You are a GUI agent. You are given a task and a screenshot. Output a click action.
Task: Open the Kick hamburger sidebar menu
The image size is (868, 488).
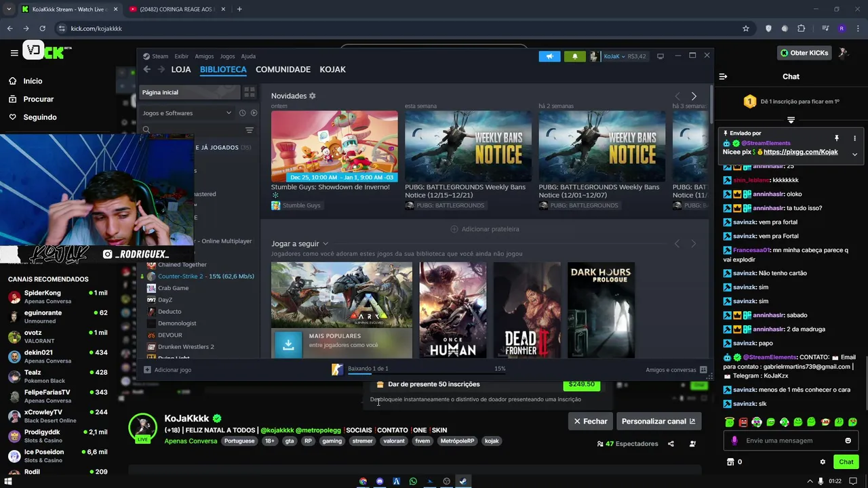click(14, 52)
